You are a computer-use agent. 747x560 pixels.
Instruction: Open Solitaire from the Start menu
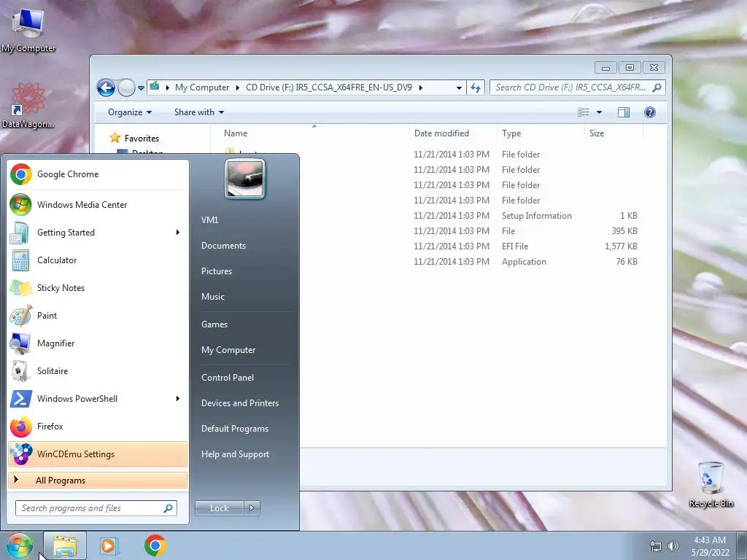(98, 371)
